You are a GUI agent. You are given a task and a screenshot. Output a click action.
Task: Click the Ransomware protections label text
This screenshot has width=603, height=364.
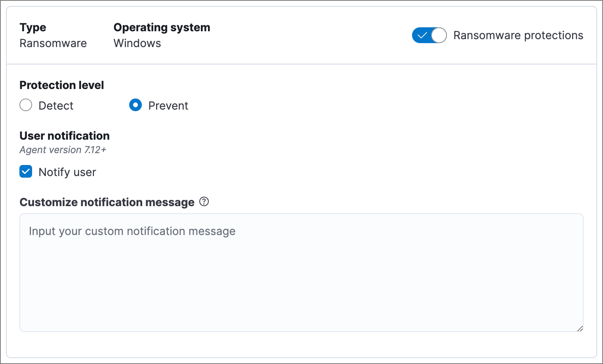(x=518, y=35)
